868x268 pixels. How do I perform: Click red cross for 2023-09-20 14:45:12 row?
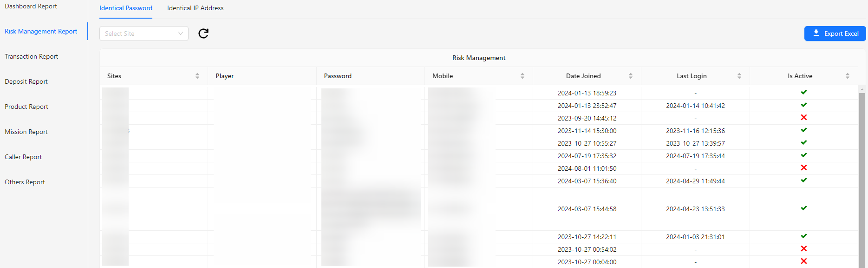click(804, 118)
